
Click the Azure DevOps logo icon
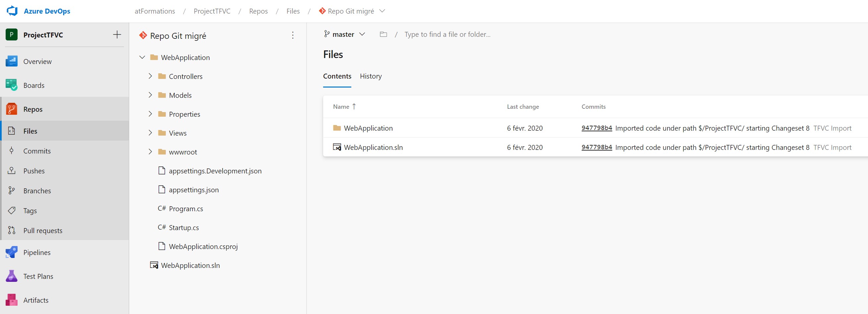(x=12, y=11)
